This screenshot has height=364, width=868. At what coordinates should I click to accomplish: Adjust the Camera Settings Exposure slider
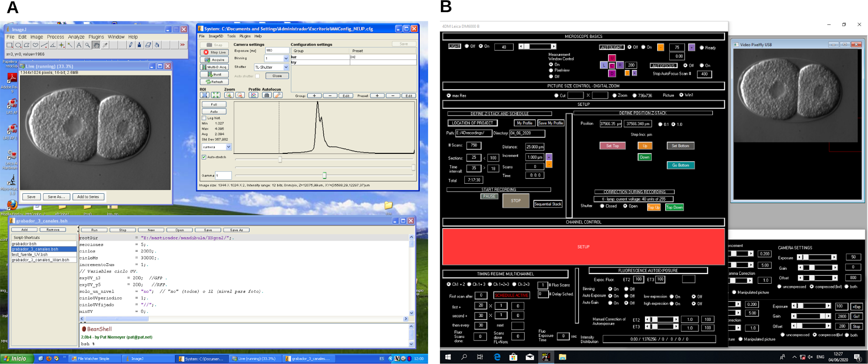[x=817, y=257]
